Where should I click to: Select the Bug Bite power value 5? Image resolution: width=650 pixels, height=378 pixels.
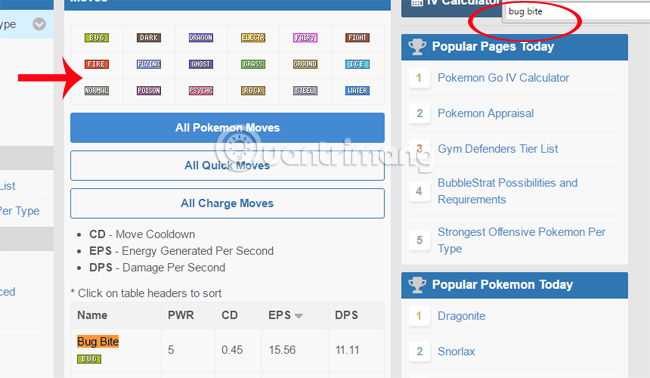(171, 350)
